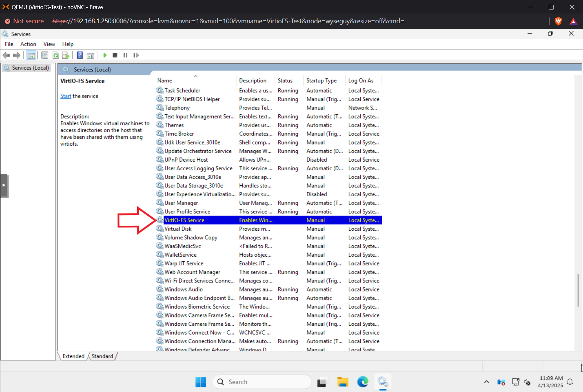
Task: Select the TCP/IP NetBIOS Helper service
Action: [x=269, y=99]
